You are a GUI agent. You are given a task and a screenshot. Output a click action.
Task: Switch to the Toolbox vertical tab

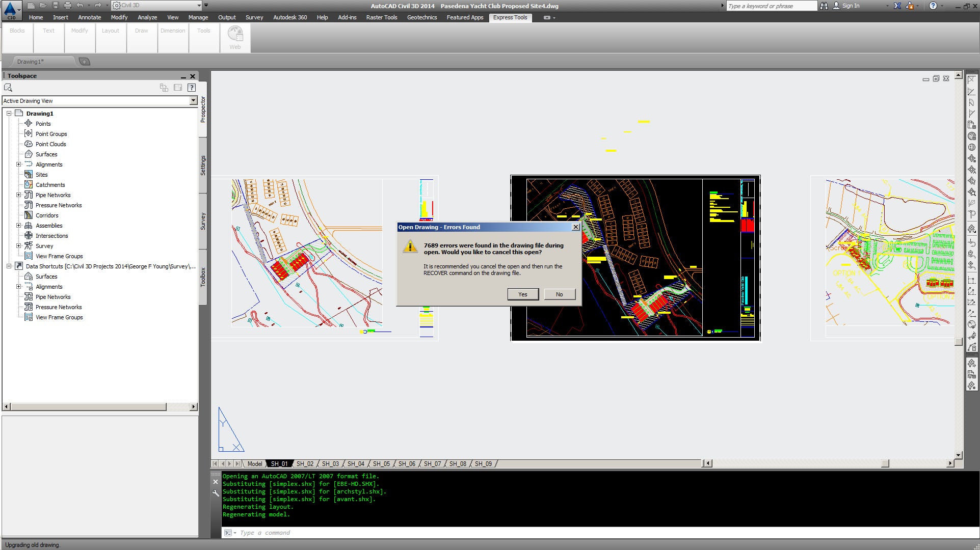(203, 277)
